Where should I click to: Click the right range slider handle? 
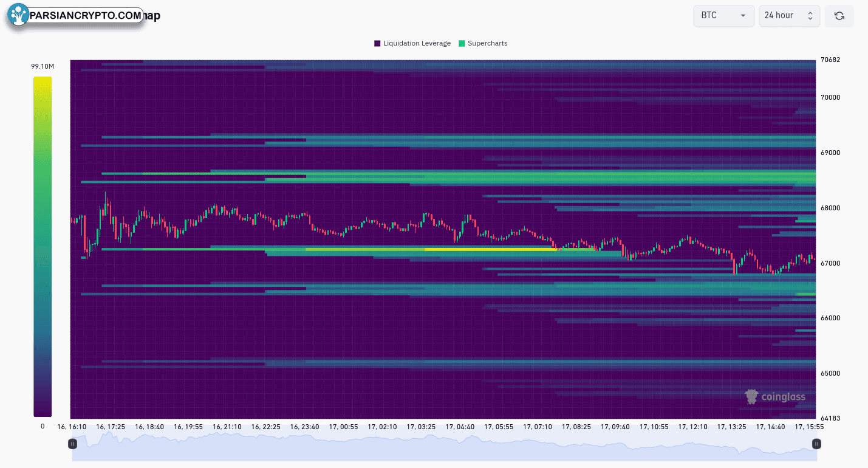coord(816,444)
